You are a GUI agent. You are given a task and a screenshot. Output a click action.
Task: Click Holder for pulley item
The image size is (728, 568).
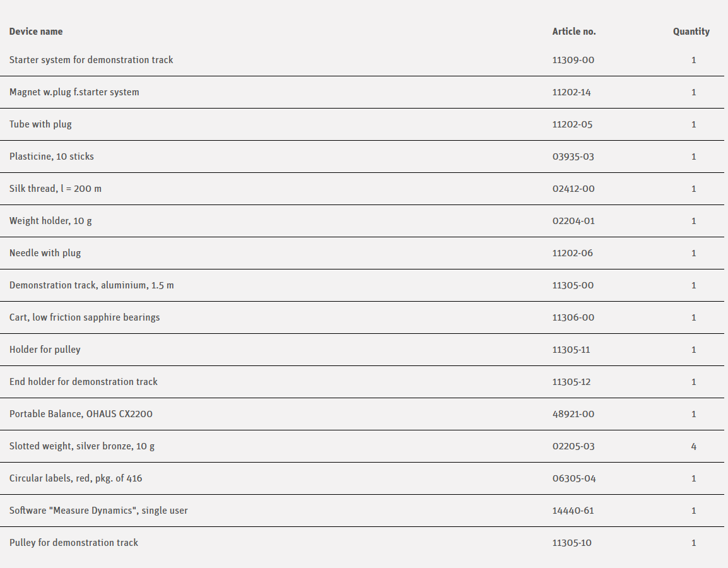45,350
